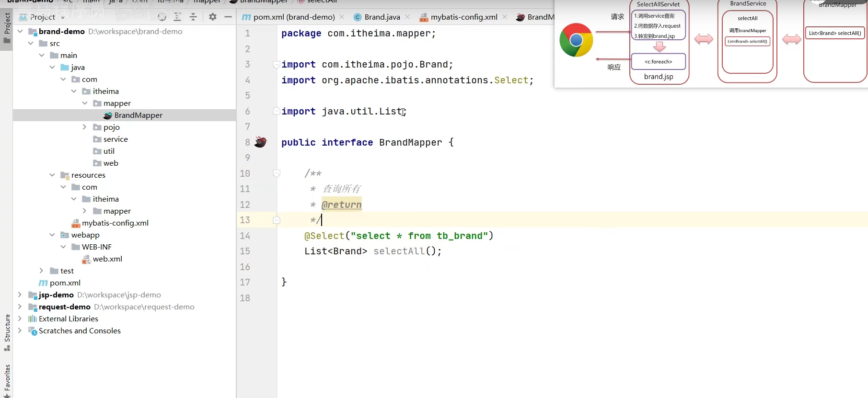Image resolution: width=868 pixels, height=398 pixels.
Task: Switch to mybatis-config.xml tab
Action: [x=459, y=17]
